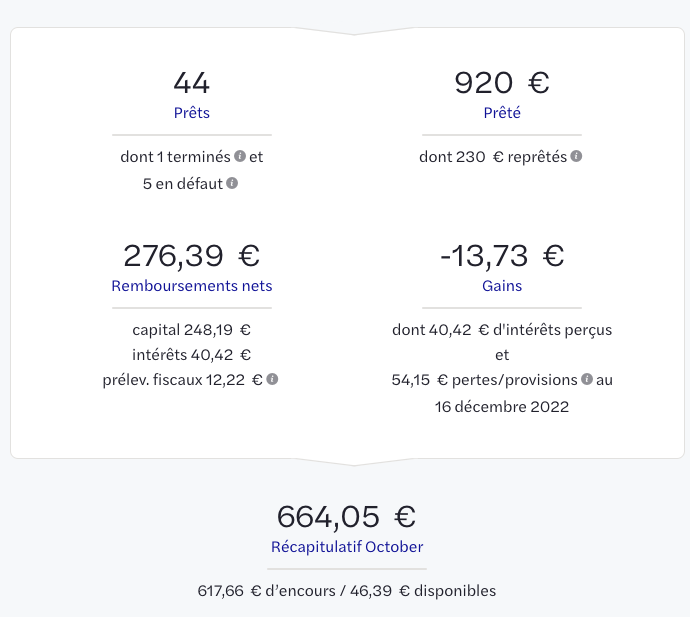Click the loan count "44"
Image resolution: width=690 pixels, height=617 pixels.
click(192, 82)
